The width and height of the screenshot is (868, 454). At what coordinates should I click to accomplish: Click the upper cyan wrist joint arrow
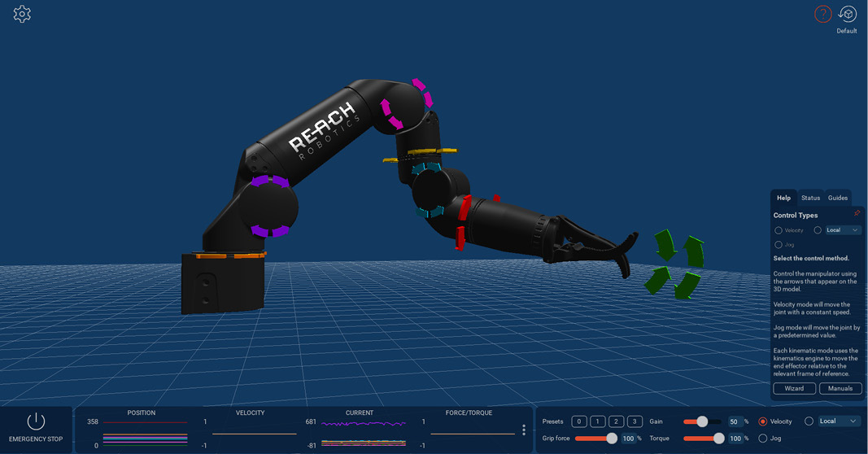[x=426, y=168]
